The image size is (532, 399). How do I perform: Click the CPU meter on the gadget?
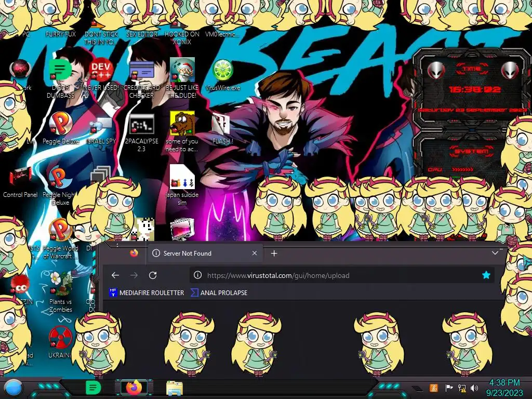[450, 169]
